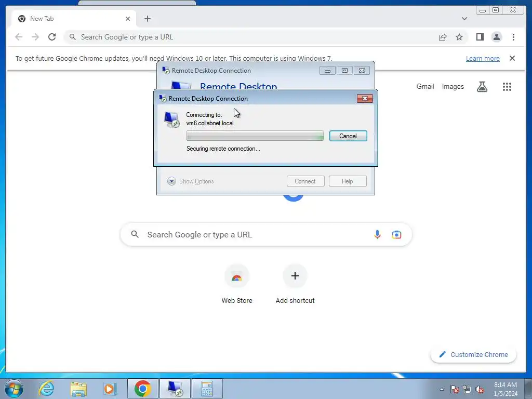Screen dimensions: 532x399
Task: Focus the Chrome address bar
Action: tap(251, 37)
